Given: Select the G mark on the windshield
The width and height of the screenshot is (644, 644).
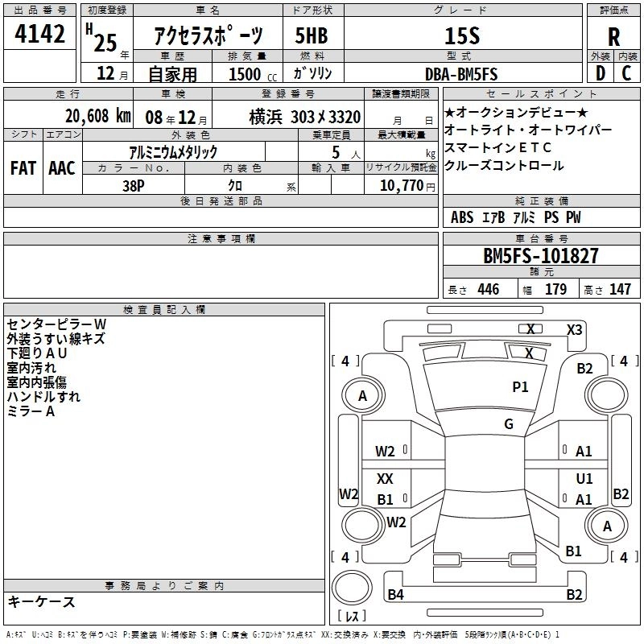Looking at the screenshot, I should click(509, 424).
